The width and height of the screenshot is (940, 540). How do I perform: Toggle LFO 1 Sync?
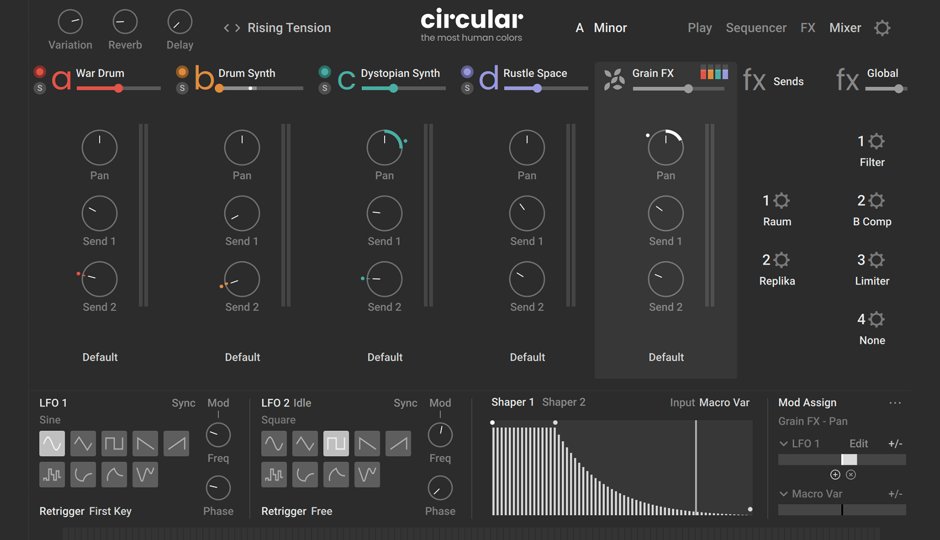pyautogui.click(x=183, y=403)
